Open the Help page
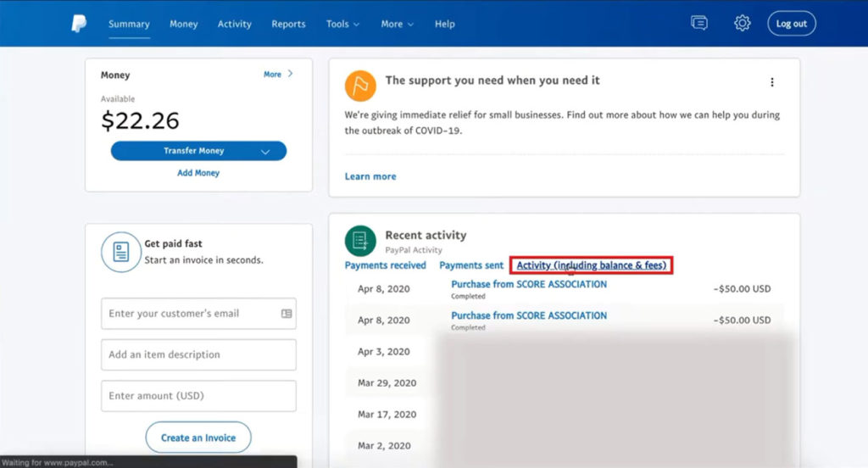 [444, 24]
